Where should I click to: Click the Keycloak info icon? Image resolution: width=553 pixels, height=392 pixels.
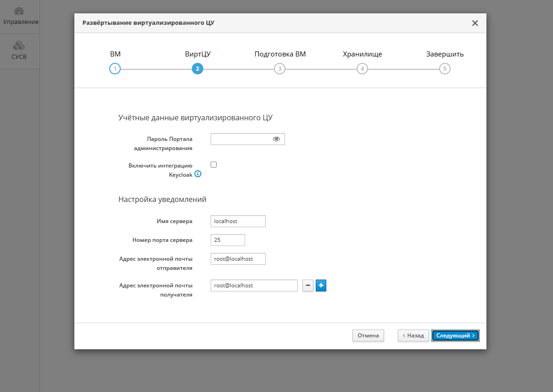point(198,174)
